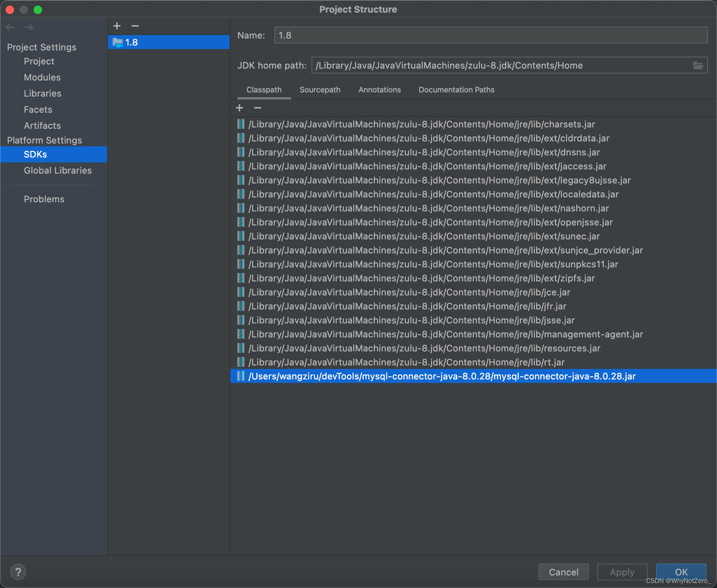
Task: Apply changes without closing the dialog
Action: coord(621,572)
